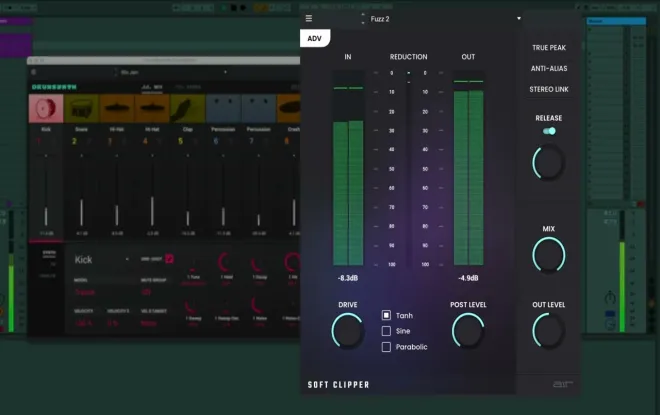Open the Vel Target value selector

[x=149, y=323]
